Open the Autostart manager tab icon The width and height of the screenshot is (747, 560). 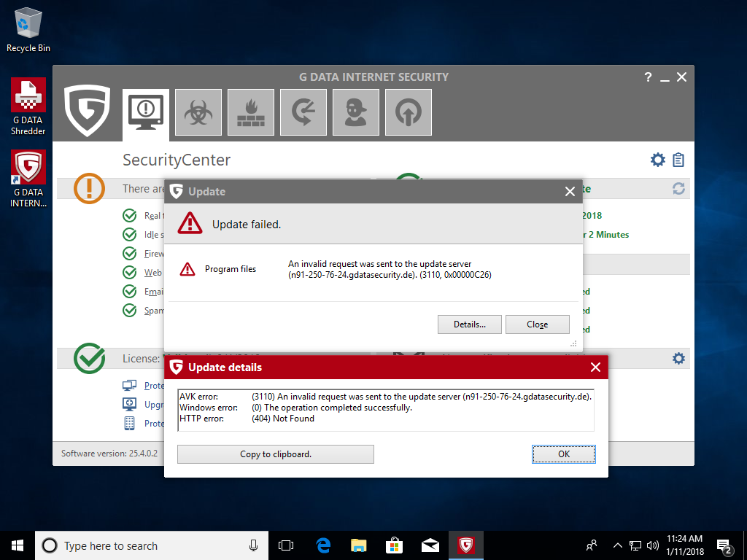point(409,112)
